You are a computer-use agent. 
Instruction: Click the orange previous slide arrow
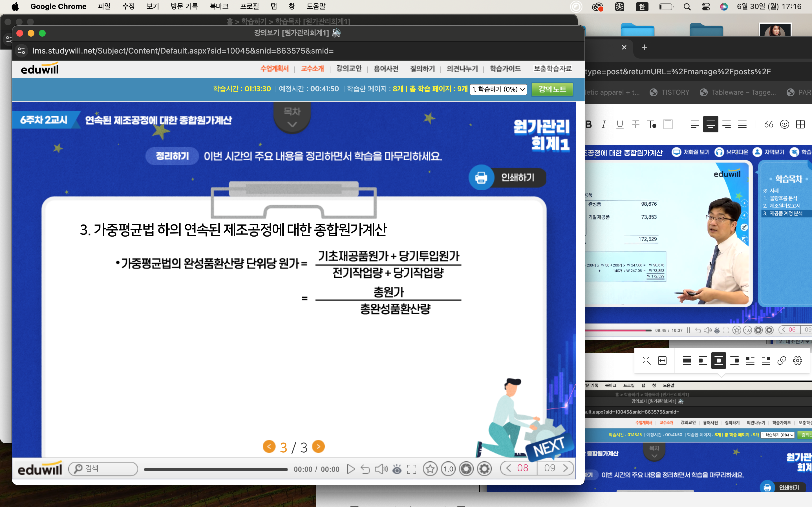(269, 446)
